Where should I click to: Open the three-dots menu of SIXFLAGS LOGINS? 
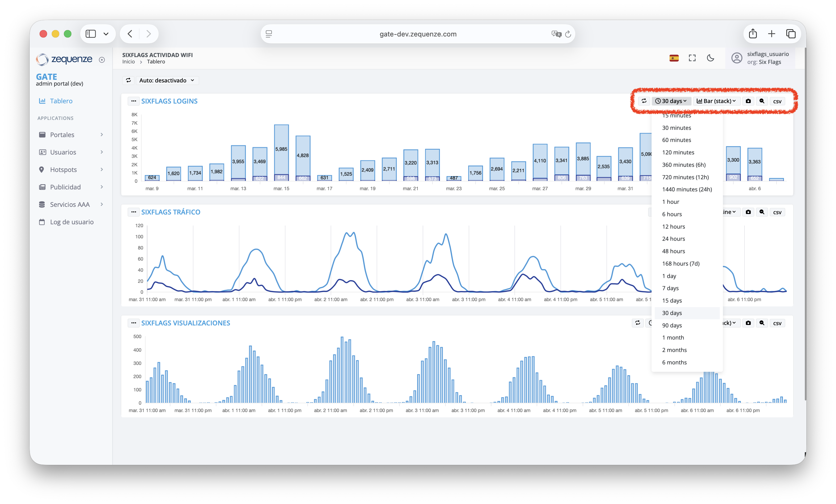point(134,101)
